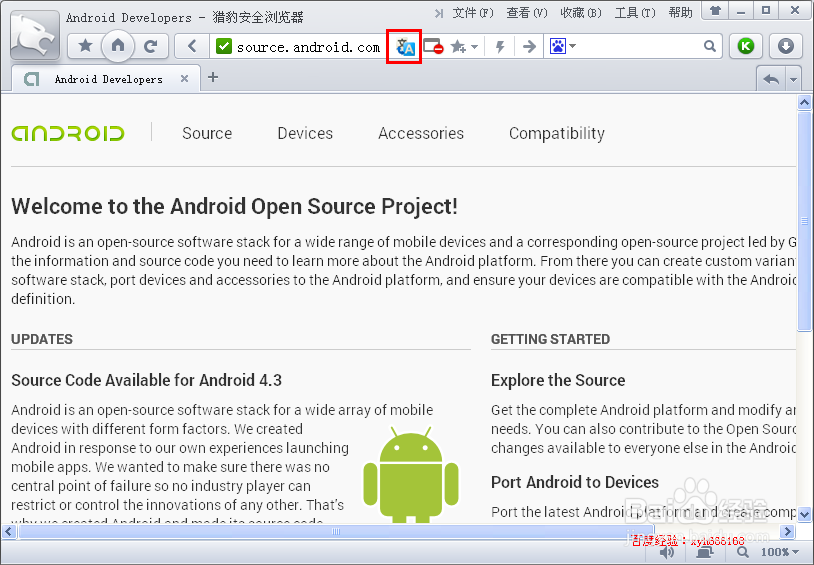Image resolution: width=814 pixels, height=565 pixels.
Task: Click the GETTING STARTED section label
Action: (550, 339)
